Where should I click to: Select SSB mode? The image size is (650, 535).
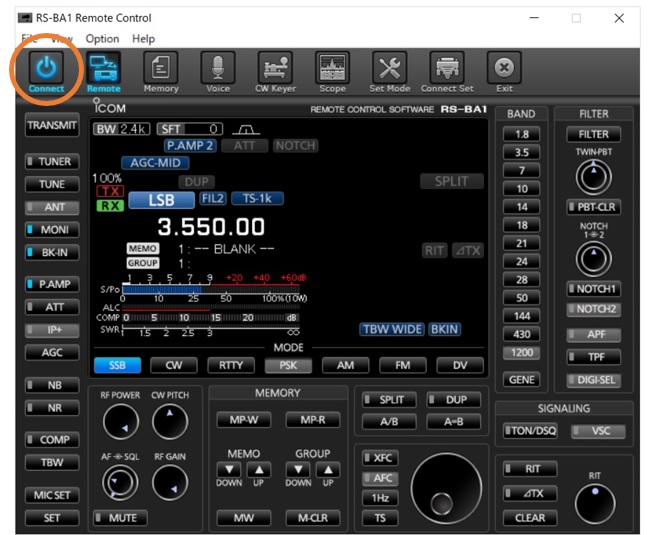point(117,366)
